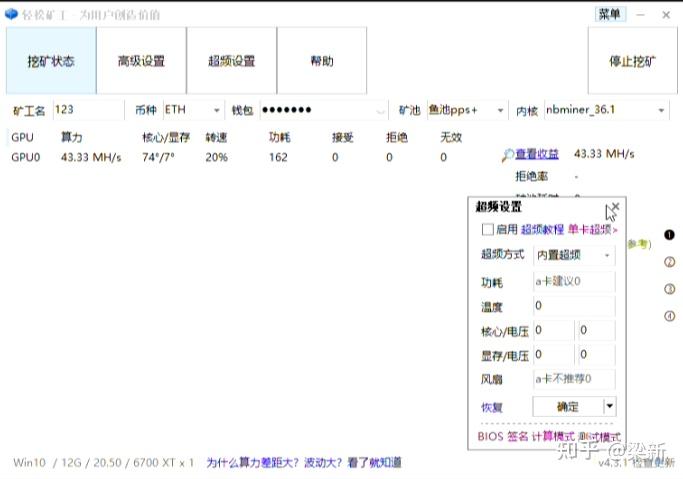Open the 超频设置 tab

[231, 61]
